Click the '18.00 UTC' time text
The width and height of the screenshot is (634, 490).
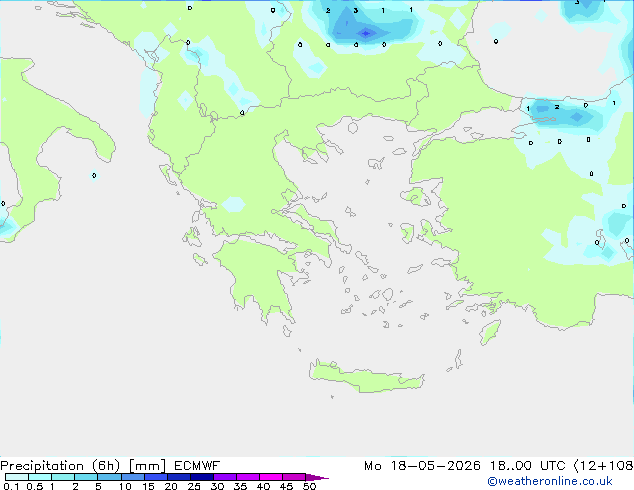[x=528, y=466]
